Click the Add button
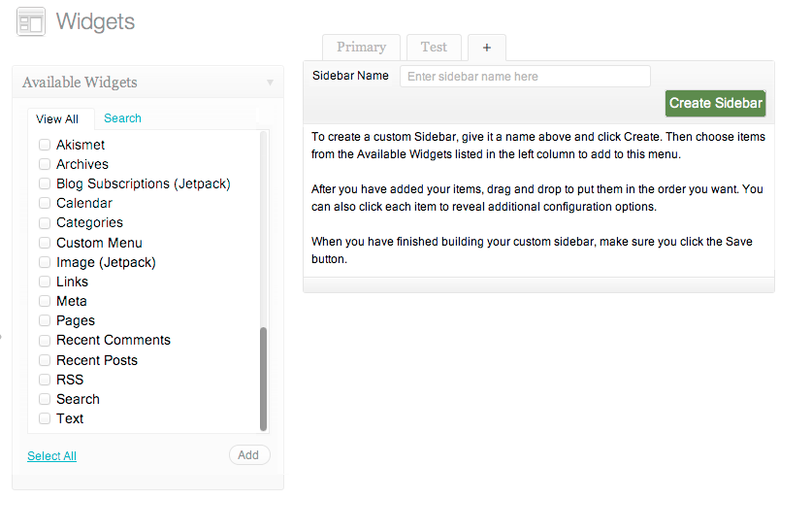Screen dimensions: 812x532 pyautogui.click(x=249, y=454)
